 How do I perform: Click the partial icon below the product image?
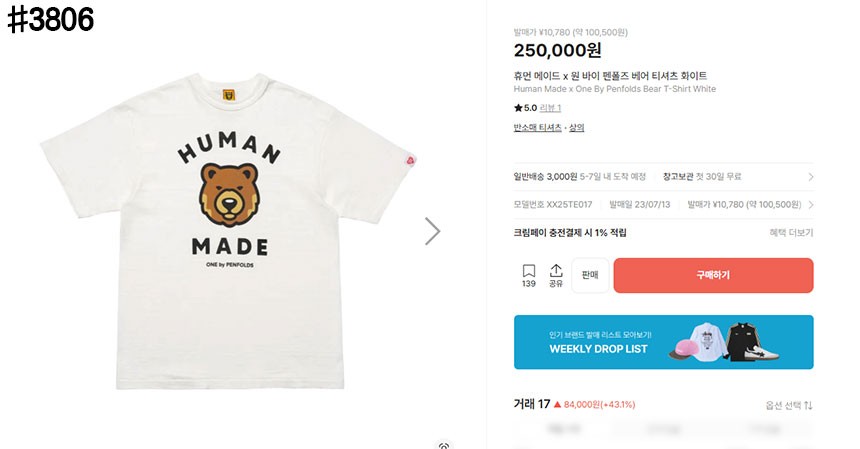coord(444,445)
